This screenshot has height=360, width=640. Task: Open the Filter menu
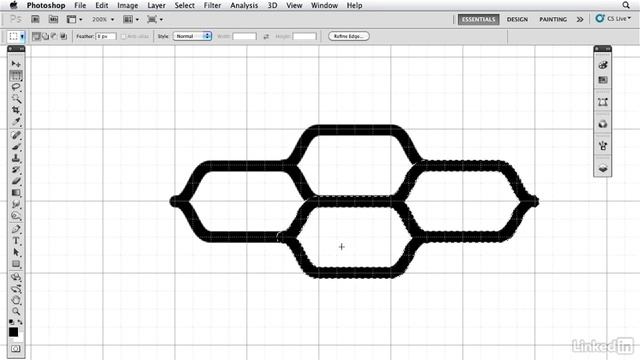click(x=212, y=5)
